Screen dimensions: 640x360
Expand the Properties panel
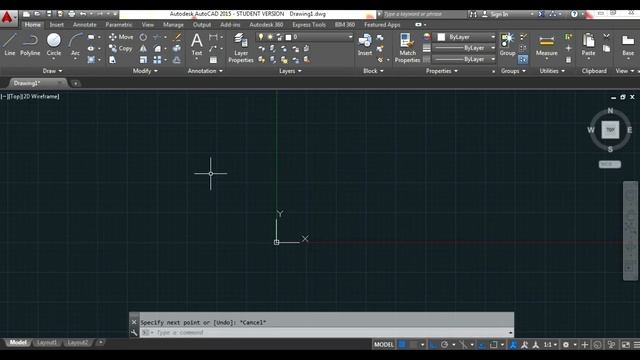point(442,71)
